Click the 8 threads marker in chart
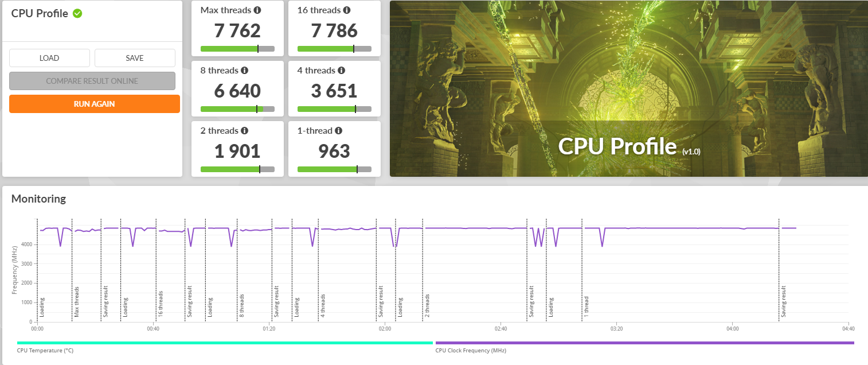The width and height of the screenshot is (868, 365). point(241,305)
